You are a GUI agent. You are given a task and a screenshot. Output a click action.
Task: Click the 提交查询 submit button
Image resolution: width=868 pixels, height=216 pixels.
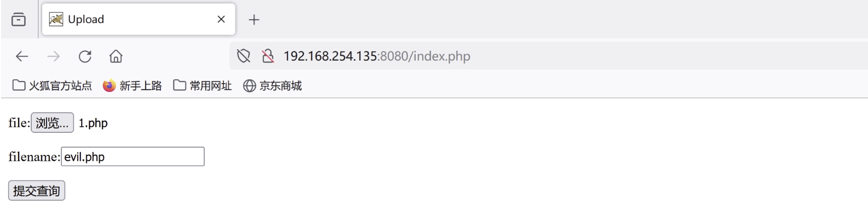(x=37, y=191)
